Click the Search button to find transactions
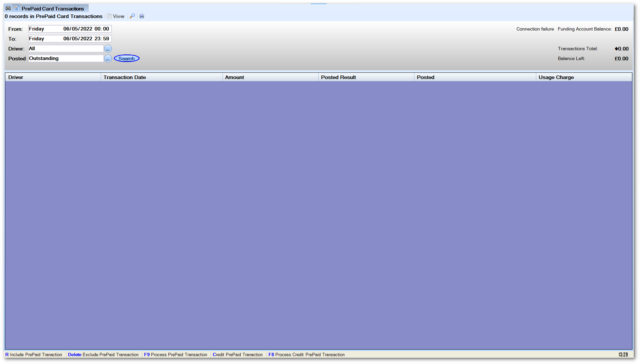 [x=127, y=58]
